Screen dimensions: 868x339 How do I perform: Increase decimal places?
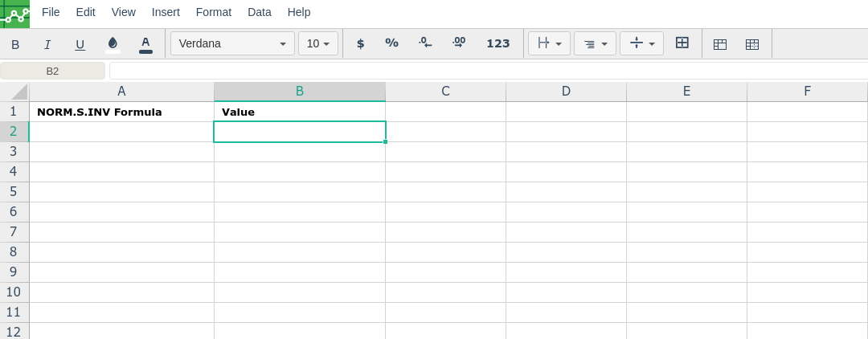pos(459,43)
